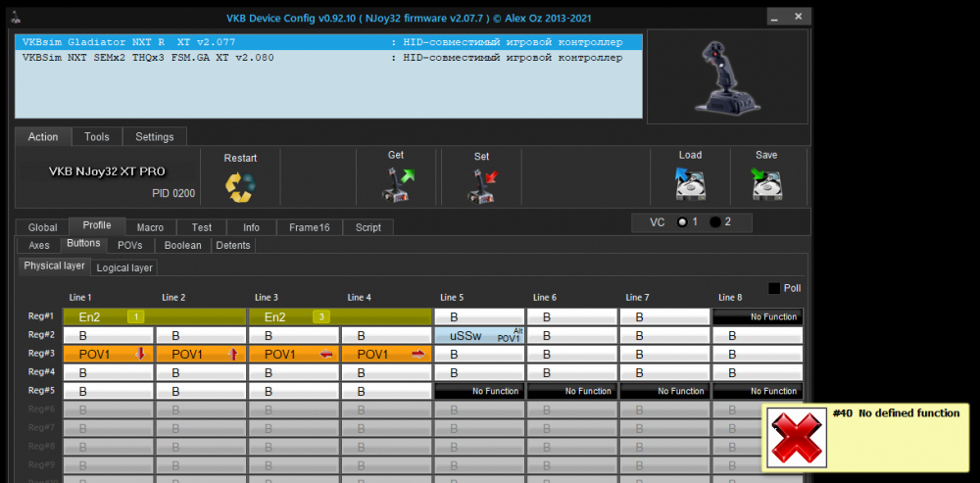Click the Reg#5 Line 7 No Function cell
Screen dimensions: 980x483
(x=665, y=391)
